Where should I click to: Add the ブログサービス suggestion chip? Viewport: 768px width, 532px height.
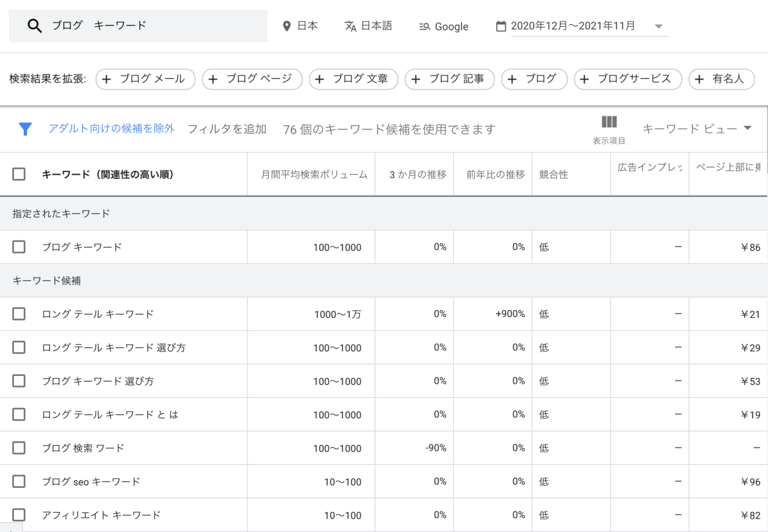point(627,79)
